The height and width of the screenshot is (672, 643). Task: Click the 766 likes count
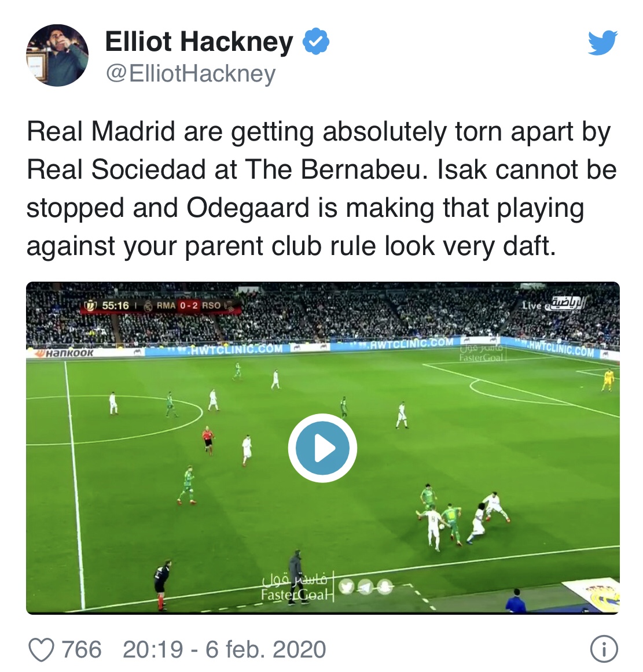pos(82,649)
